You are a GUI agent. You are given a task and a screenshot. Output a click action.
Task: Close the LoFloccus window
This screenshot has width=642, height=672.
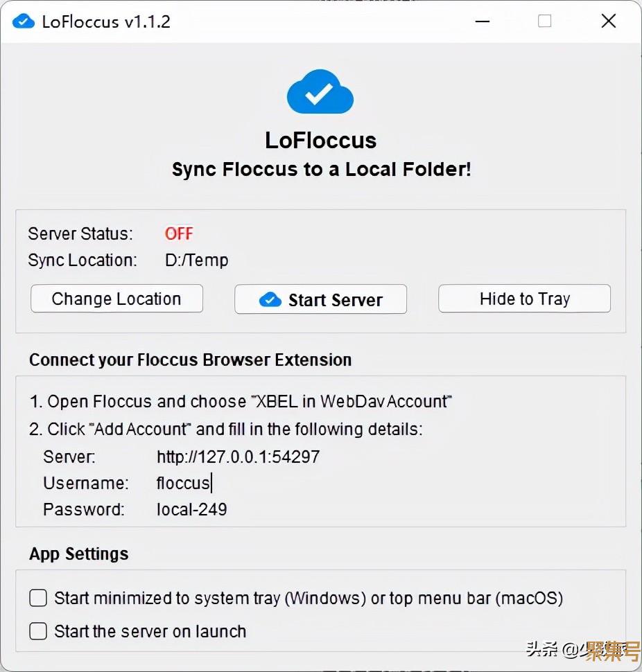point(608,21)
